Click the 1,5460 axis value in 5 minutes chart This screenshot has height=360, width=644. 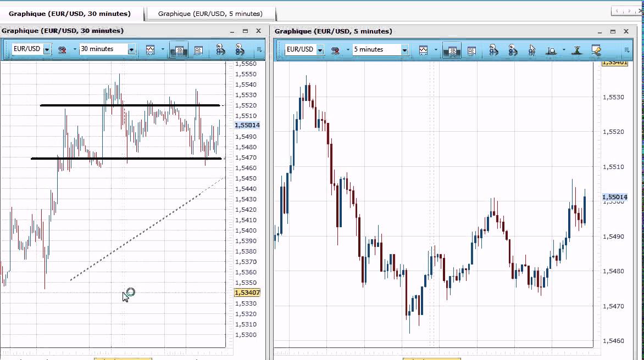[x=613, y=341]
